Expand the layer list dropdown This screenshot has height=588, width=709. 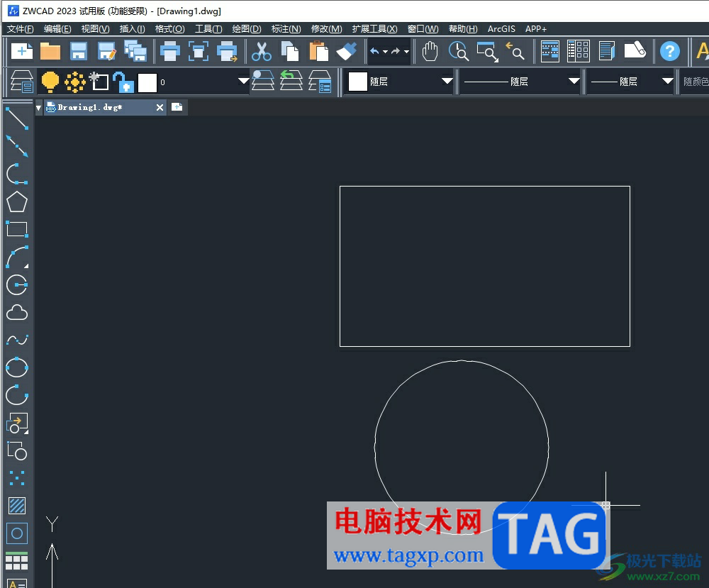point(243,82)
